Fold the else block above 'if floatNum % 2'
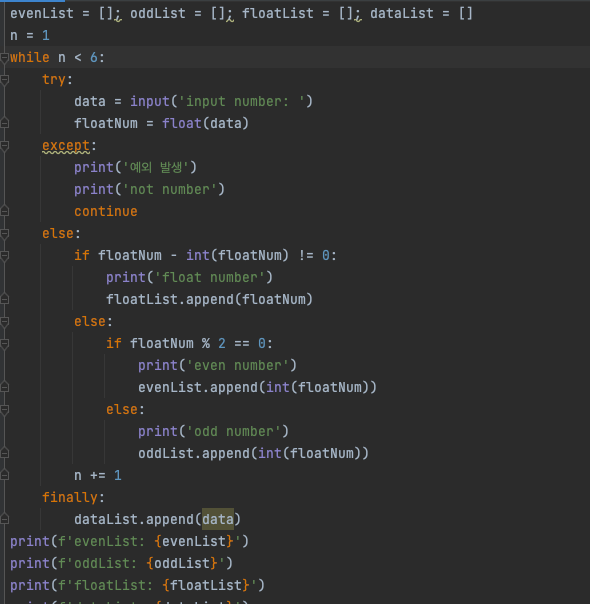The image size is (590, 604). 4,322
